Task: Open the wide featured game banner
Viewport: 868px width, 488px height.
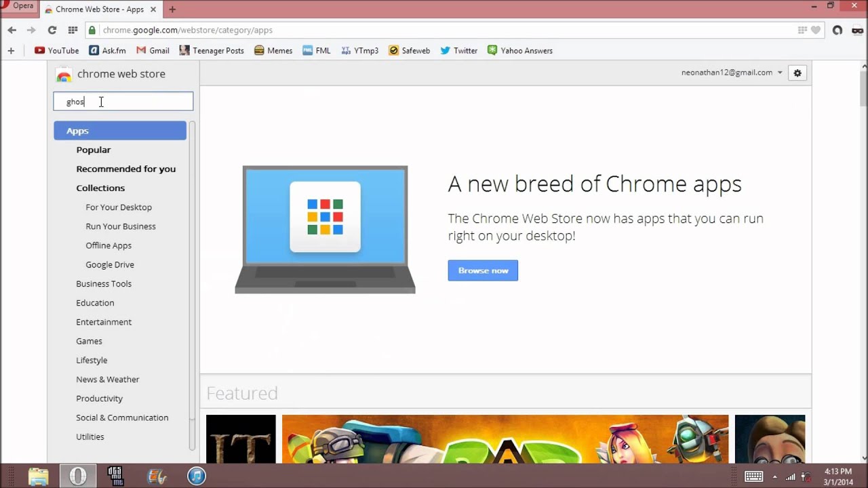Action: coord(505,439)
